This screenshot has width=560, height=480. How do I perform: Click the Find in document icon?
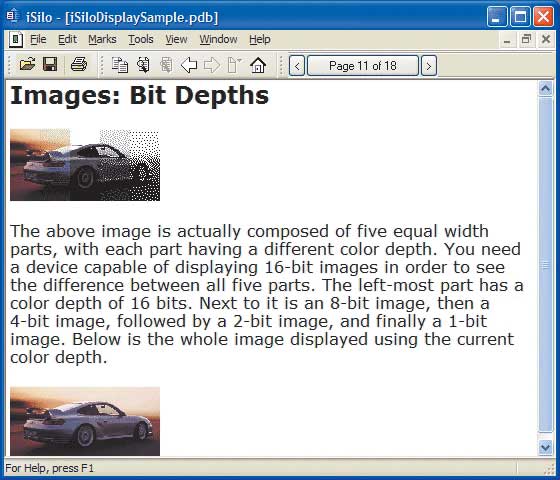(143, 65)
